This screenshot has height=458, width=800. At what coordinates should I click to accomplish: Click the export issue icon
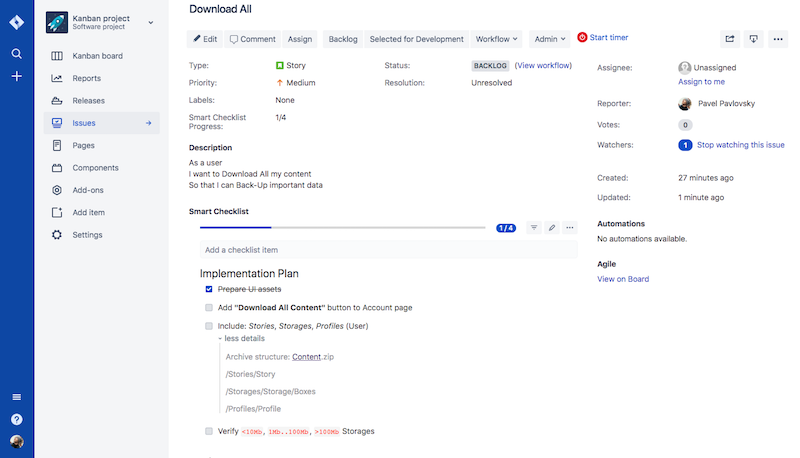[754, 39]
